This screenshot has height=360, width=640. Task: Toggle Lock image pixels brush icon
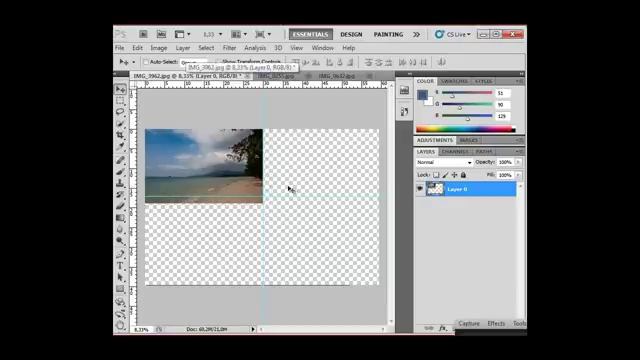445,175
